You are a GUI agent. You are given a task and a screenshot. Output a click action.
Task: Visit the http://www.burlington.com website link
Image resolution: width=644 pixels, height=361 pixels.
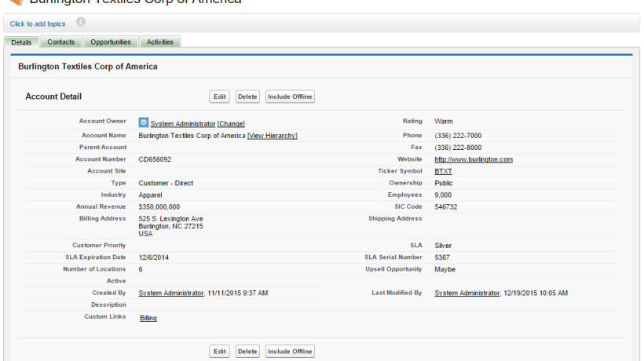point(474,159)
